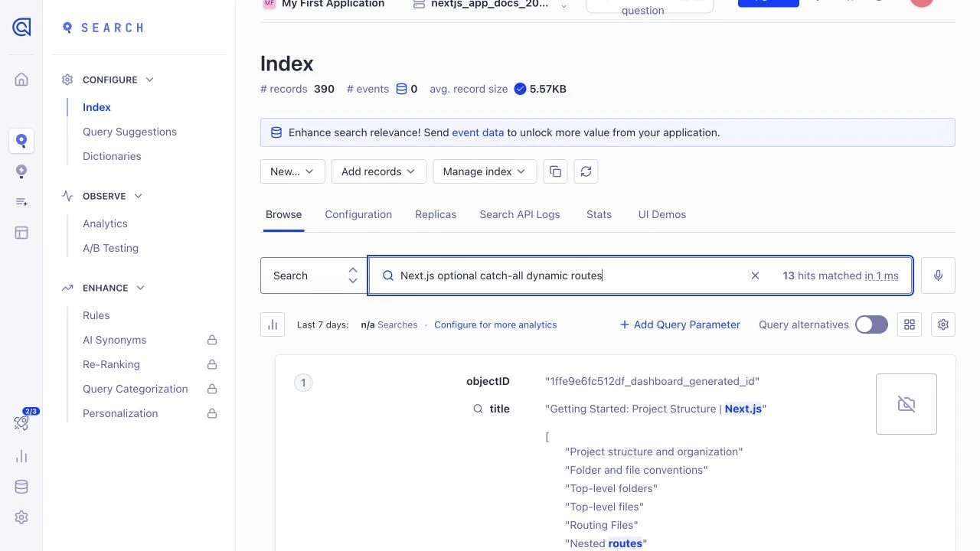Screen dimensions: 980x551
Task: Switch to the Search API Logs tab
Action: 520,214
